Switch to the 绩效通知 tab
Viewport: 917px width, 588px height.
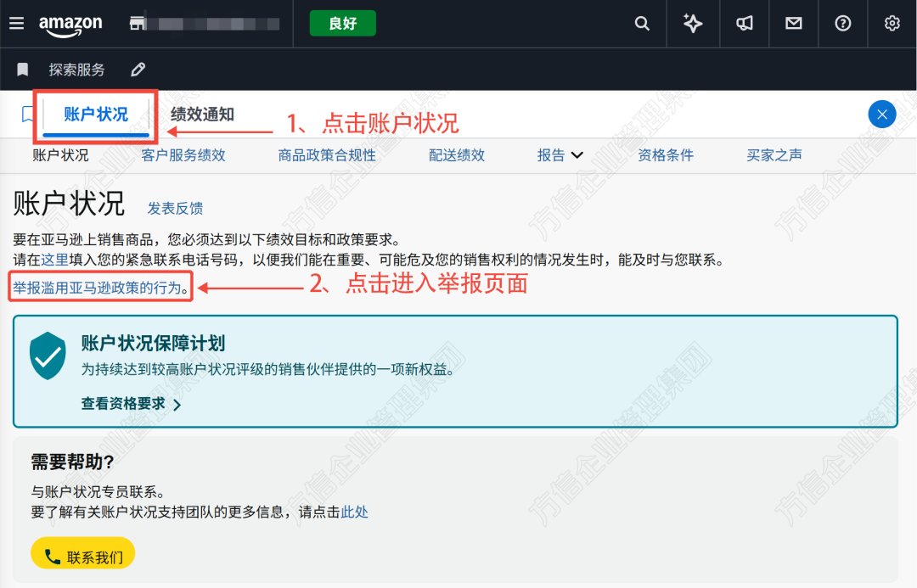202,114
